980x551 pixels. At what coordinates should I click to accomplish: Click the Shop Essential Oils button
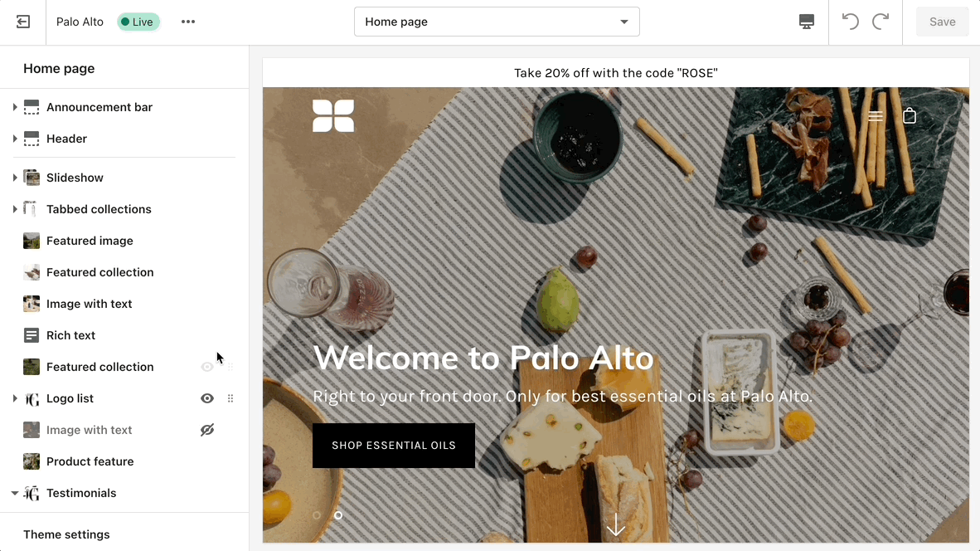pyautogui.click(x=394, y=446)
